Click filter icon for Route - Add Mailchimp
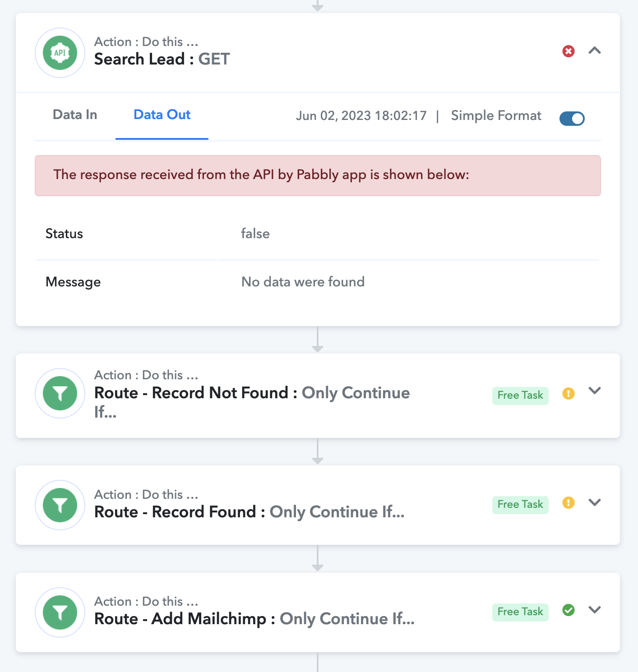 (x=60, y=612)
